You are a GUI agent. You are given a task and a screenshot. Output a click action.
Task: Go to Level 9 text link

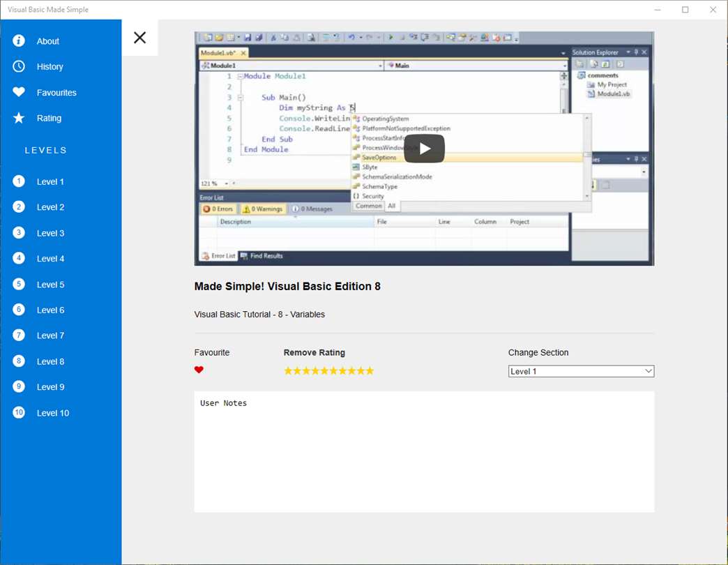pos(50,387)
